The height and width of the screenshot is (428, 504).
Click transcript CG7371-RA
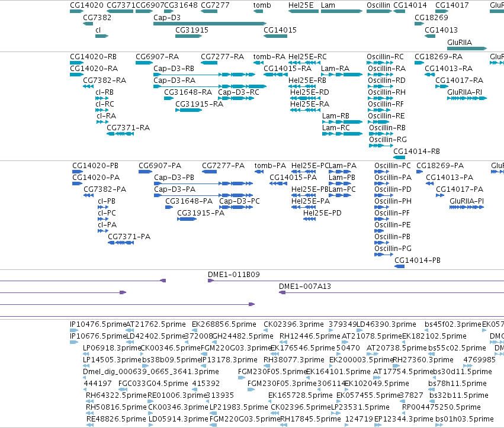[120, 134]
